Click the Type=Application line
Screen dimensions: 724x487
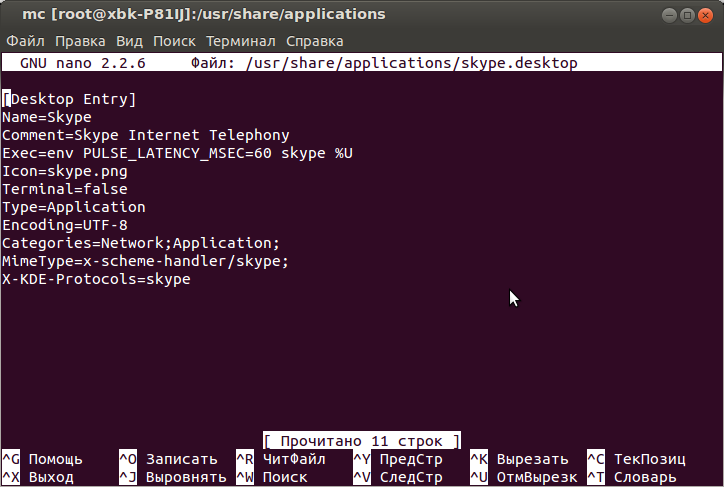click(x=74, y=207)
